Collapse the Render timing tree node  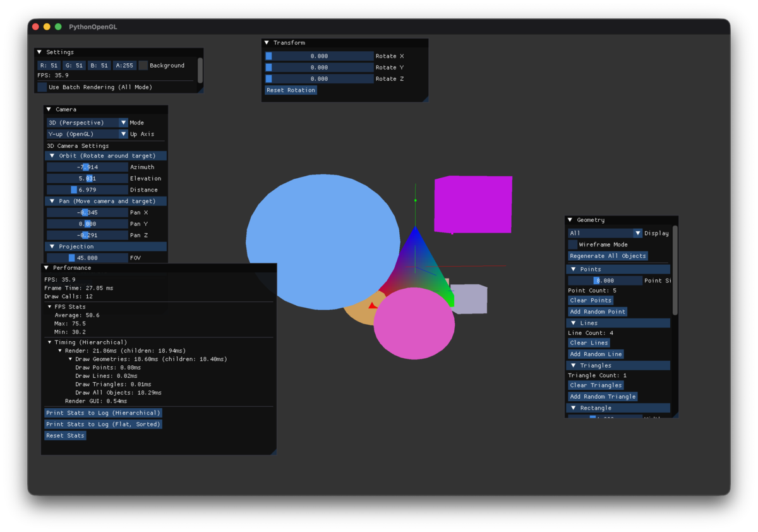(x=60, y=351)
